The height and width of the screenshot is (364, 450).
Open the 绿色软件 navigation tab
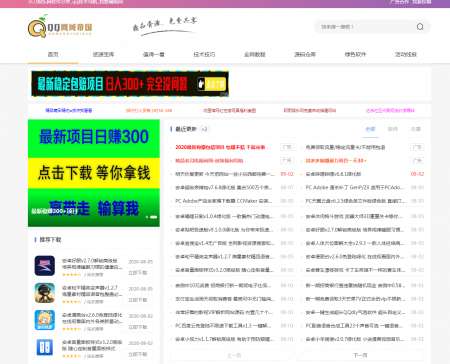[355, 54]
